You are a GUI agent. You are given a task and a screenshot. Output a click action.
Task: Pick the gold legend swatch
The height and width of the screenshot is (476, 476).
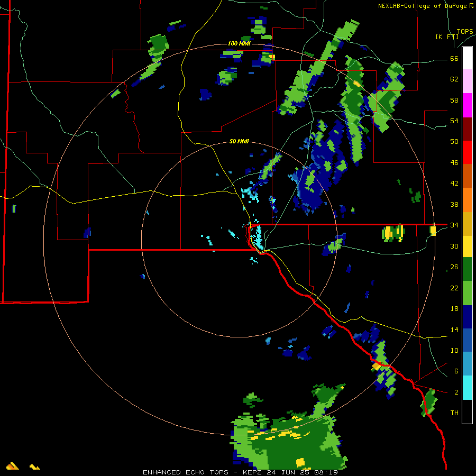467,224
